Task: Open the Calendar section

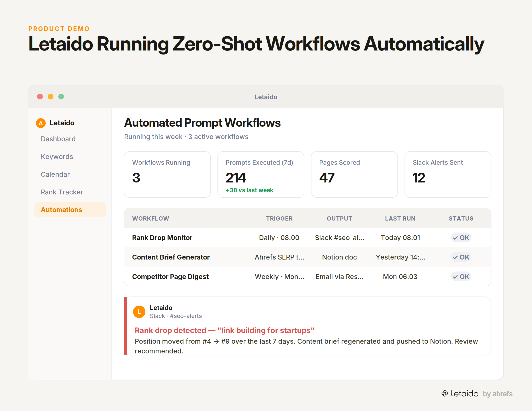Action: coord(70,174)
